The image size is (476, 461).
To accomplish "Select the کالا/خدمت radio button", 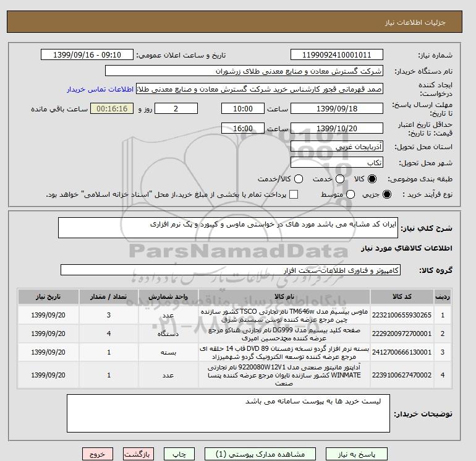I will pyautogui.click(x=299, y=179).
